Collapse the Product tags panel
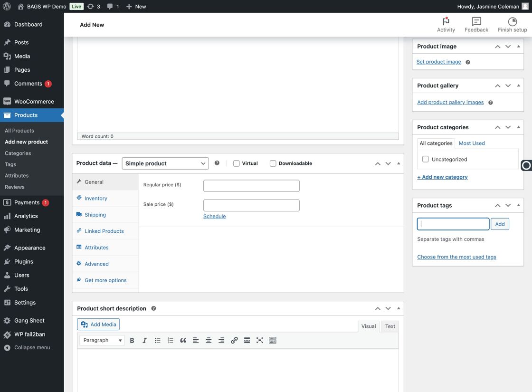Viewport: 532px width, 392px height. tap(518, 205)
